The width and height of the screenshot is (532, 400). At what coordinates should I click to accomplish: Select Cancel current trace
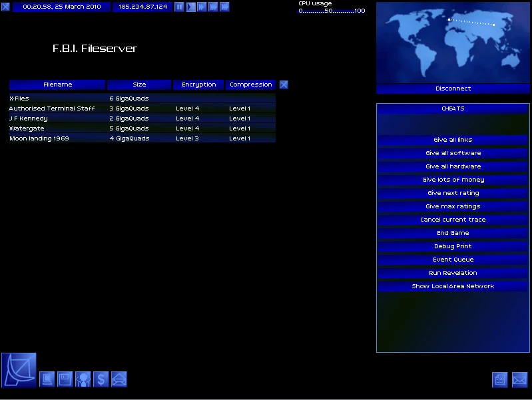click(x=453, y=220)
